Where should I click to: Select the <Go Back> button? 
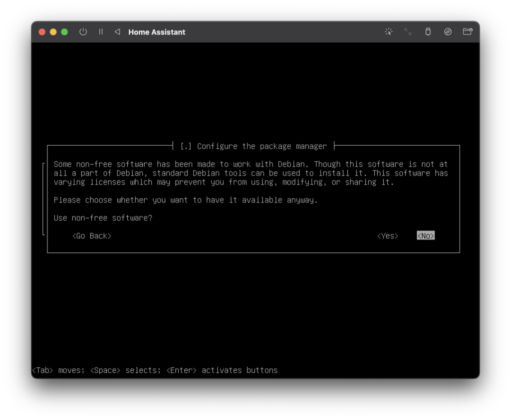click(92, 236)
